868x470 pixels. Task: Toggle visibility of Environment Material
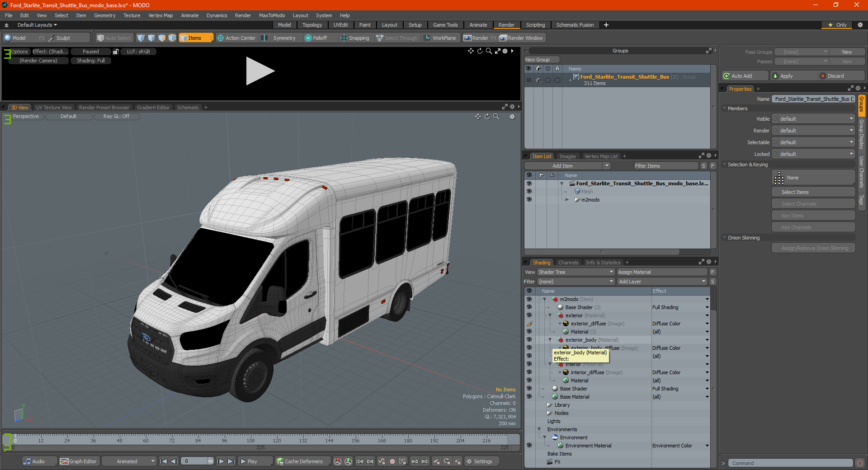(529, 446)
